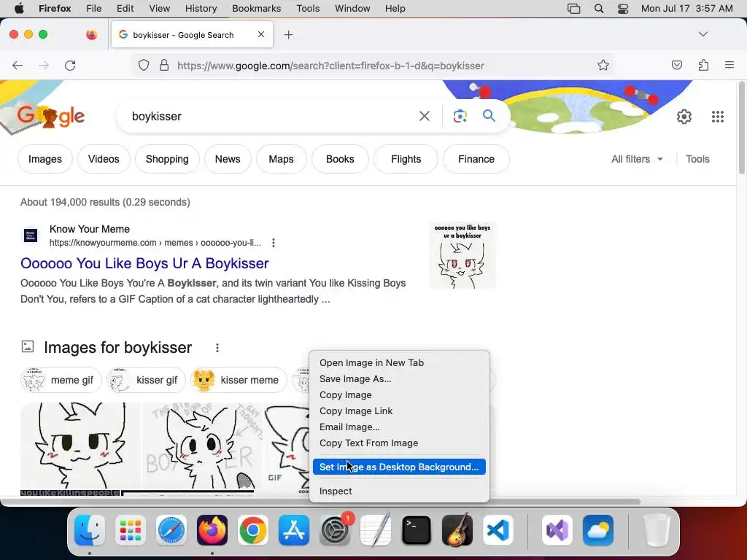Bookmark this page with the star

point(603,65)
